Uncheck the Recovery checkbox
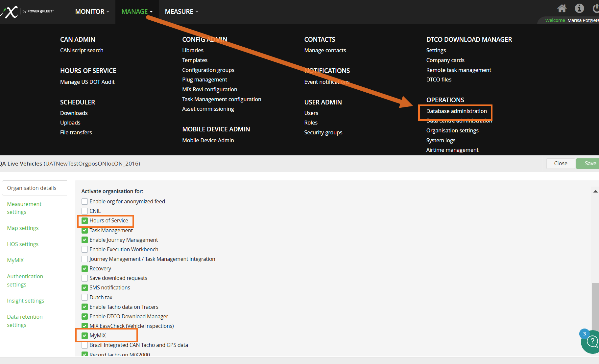 pyautogui.click(x=84, y=268)
